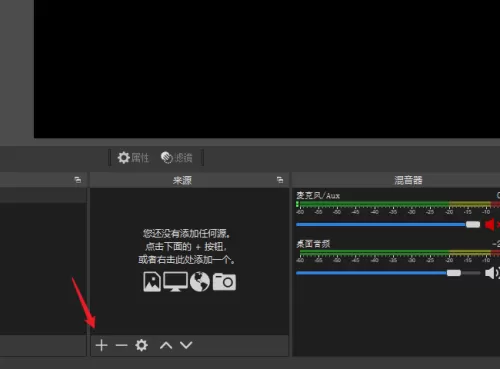Viewport: 500px width, 369px height.
Task: Open source properties gear in Sources toolbar
Action: click(142, 345)
